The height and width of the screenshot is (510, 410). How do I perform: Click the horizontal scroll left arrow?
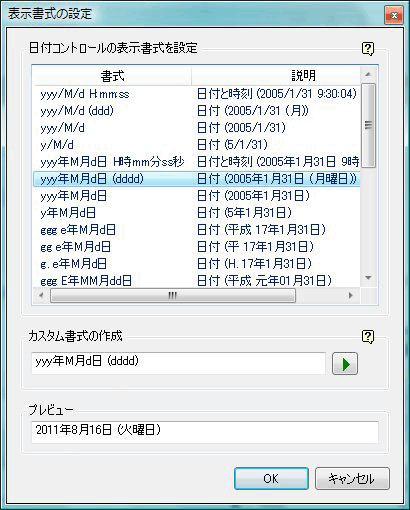(x=41, y=295)
